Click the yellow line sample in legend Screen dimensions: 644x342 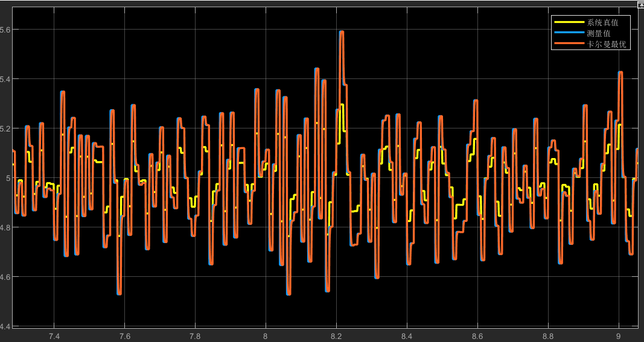coord(569,22)
